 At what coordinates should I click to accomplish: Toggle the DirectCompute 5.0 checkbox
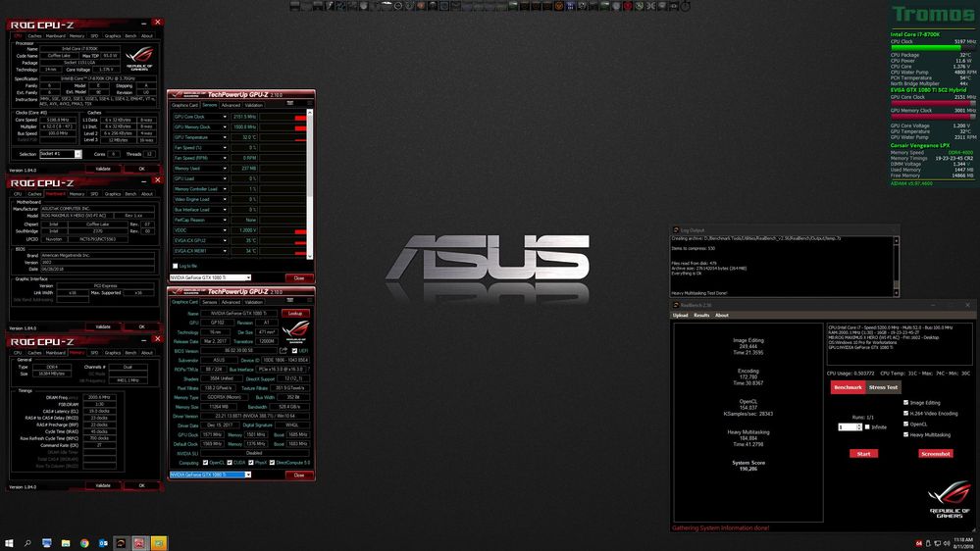pyautogui.click(x=272, y=463)
